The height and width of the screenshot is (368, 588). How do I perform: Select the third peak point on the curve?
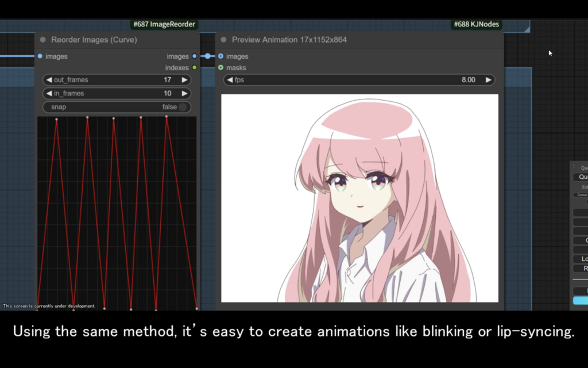114,118
